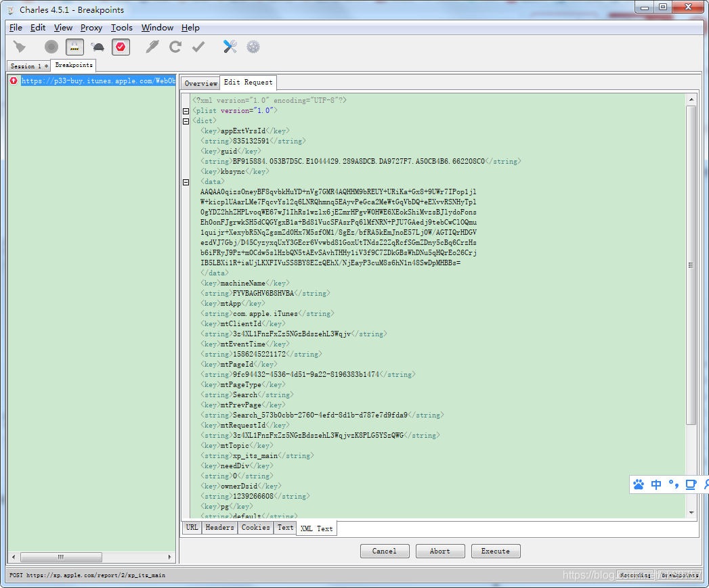This screenshot has width=709, height=588.
Task: Click the Recording status bar indicator
Action: click(636, 575)
